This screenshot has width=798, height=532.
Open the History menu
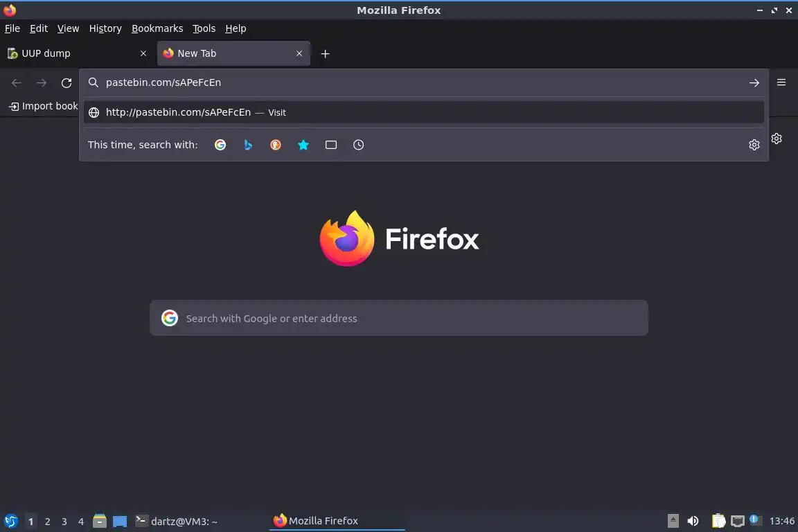[x=105, y=28]
